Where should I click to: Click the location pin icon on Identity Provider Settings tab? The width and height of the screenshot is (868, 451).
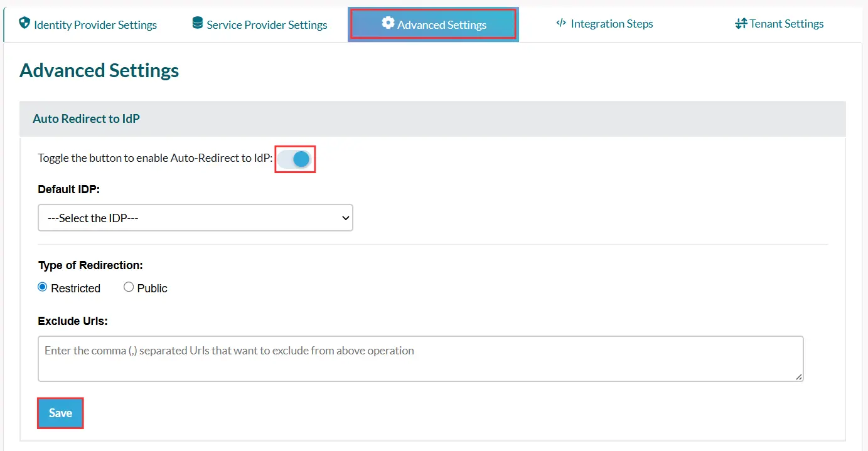click(x=24, y=24)
